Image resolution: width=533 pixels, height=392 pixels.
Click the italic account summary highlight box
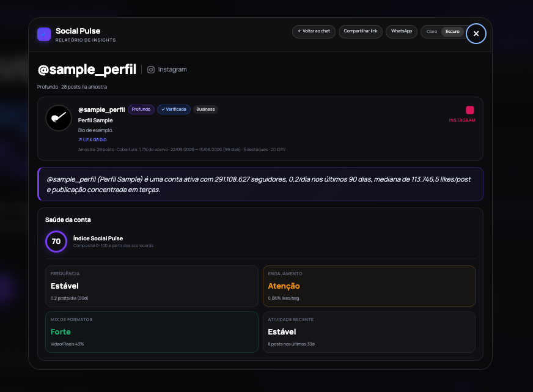(x=260, y=184)
